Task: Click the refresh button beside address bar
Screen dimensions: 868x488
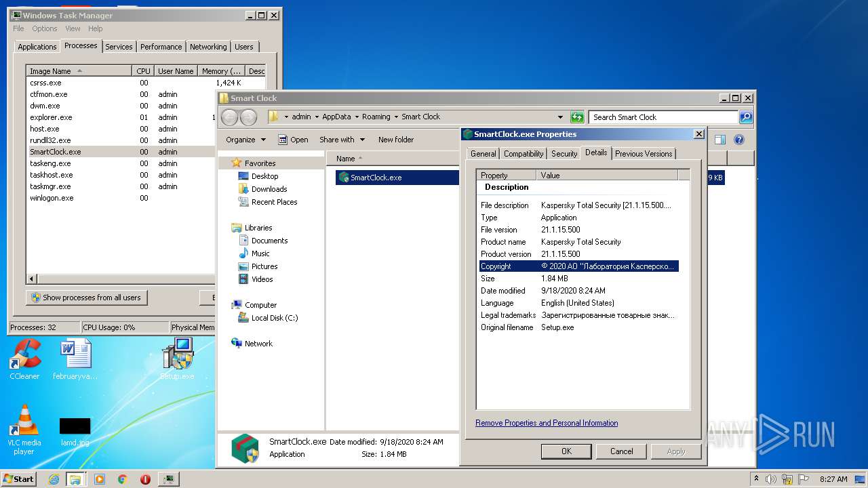Action: [577, 117]
